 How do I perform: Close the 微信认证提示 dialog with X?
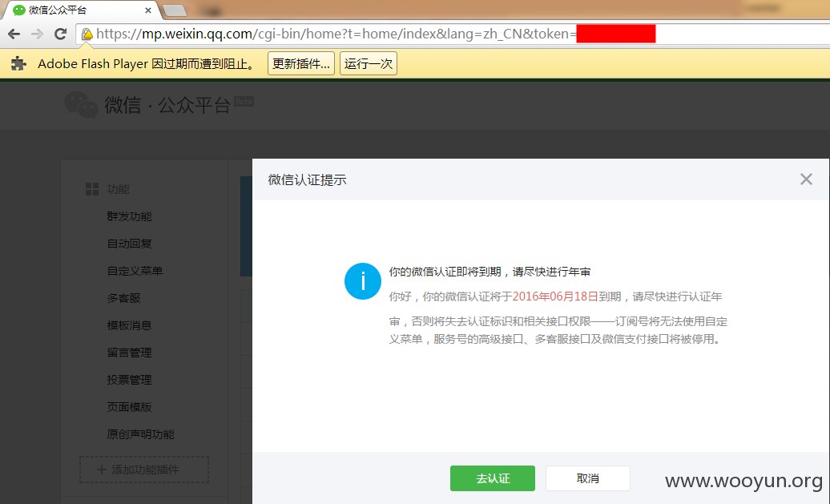click(806, 179)
